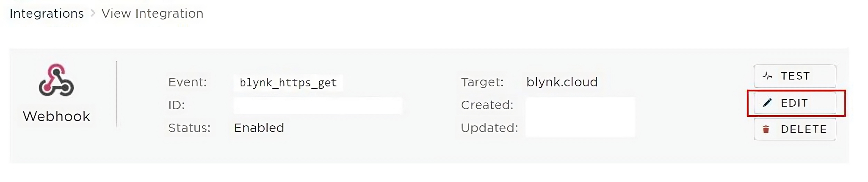
Task: Click the Enabled status value
Action: (x=259, y=128)
